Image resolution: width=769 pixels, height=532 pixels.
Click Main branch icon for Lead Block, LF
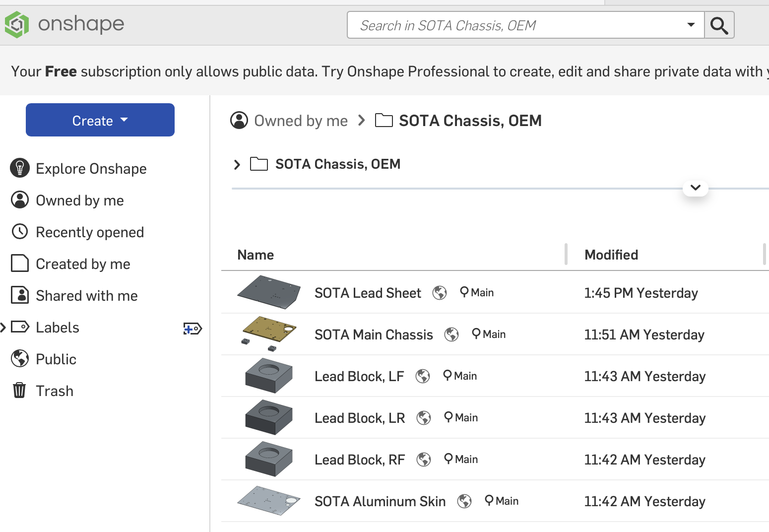[x=448, y=376]
